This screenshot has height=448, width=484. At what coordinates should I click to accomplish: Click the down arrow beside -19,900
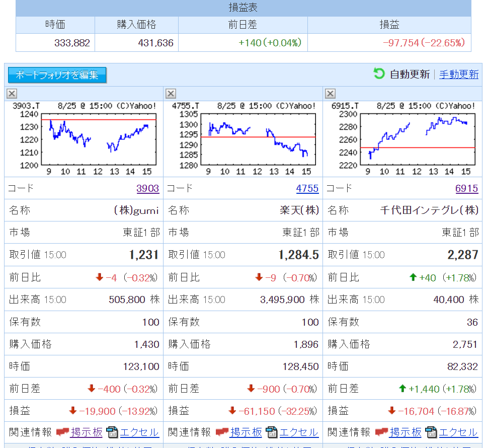[x=73, y=411]
